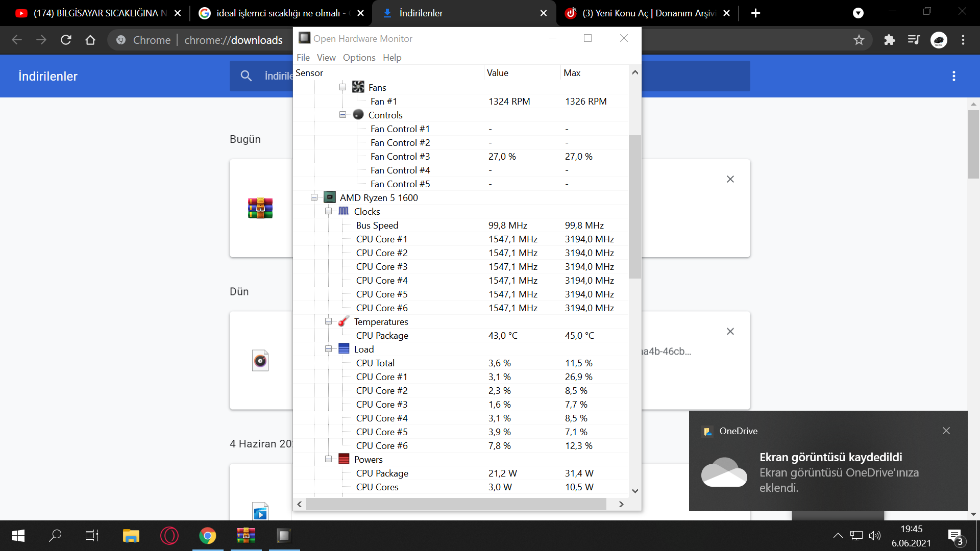
Task: Go to Chrome home page
Action: 90,40
